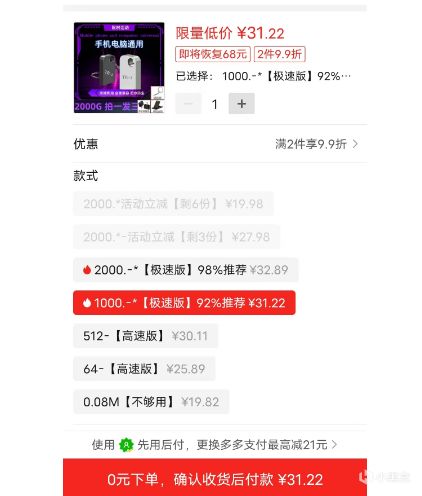Tap the 即将恢复68元 price tag

[x=213, y=54]
